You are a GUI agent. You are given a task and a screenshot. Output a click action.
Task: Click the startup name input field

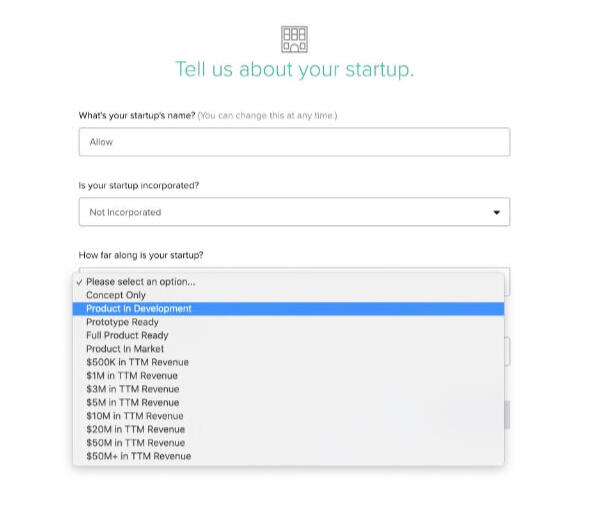point(294,142)
